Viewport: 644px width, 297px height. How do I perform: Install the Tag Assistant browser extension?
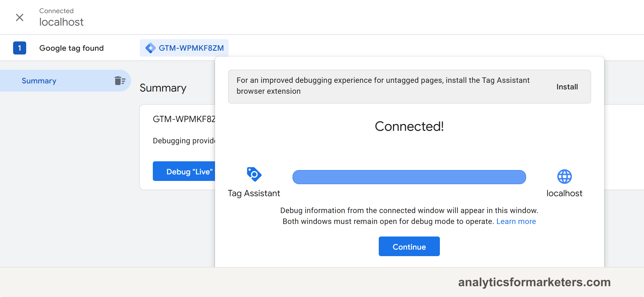567,87
